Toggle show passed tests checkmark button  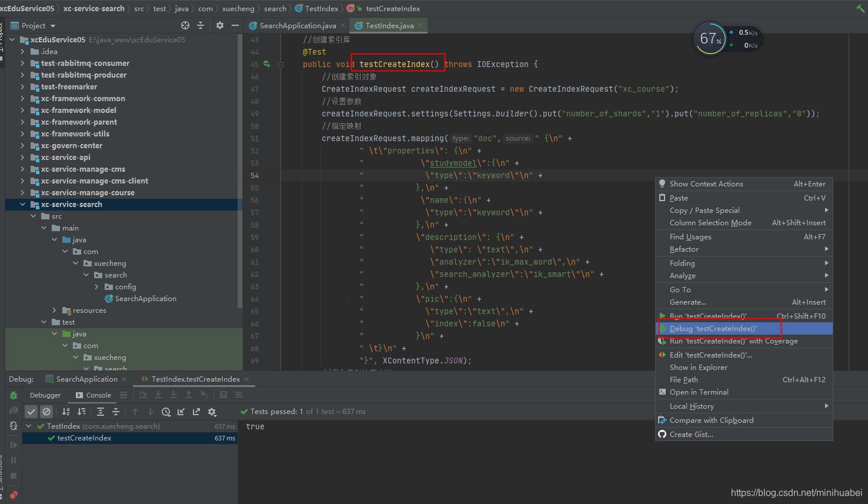[31, 412]
